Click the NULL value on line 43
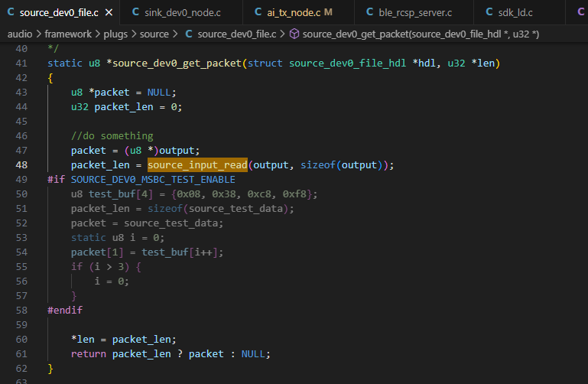Image resolution: width=588 pixels, height=384 pixels. 158,93
